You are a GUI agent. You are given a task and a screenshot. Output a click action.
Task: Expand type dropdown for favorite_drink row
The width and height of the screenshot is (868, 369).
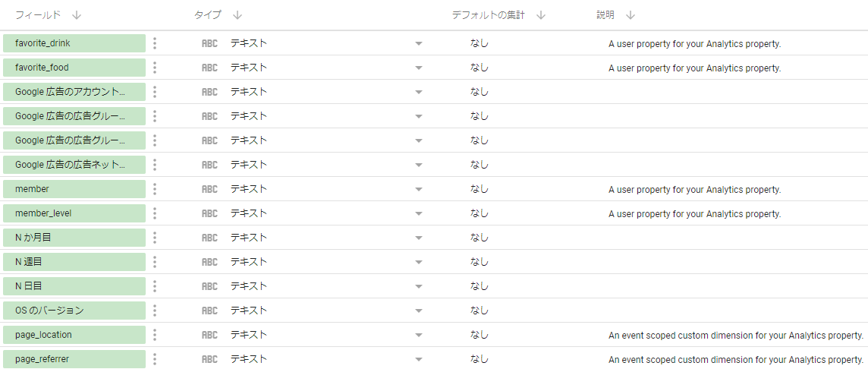418,44
